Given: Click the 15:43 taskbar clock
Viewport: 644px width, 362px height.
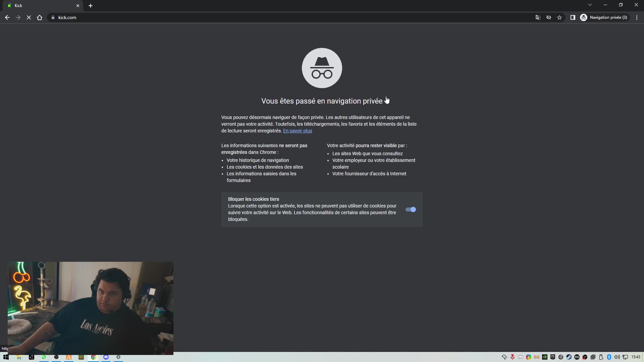Looking at the screenshot, I should (636, 357).
